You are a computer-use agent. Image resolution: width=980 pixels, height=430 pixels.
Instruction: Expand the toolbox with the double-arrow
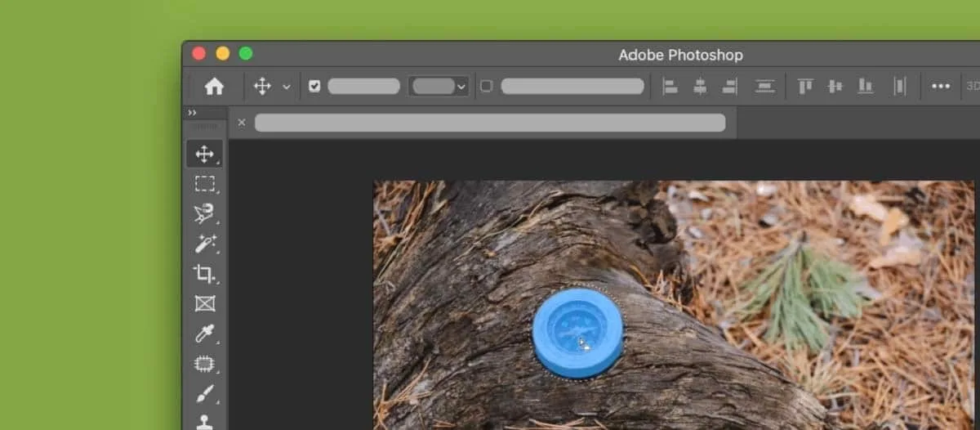[193, 113]
